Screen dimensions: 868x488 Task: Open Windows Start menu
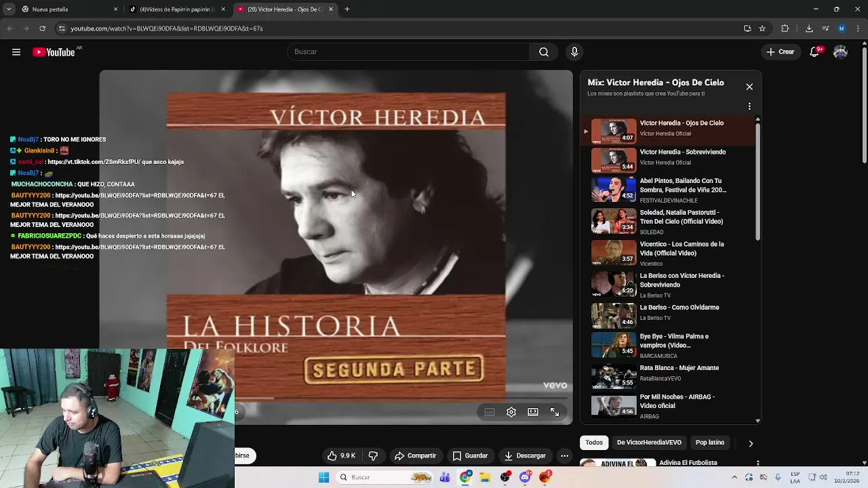[x=323, y=477]
